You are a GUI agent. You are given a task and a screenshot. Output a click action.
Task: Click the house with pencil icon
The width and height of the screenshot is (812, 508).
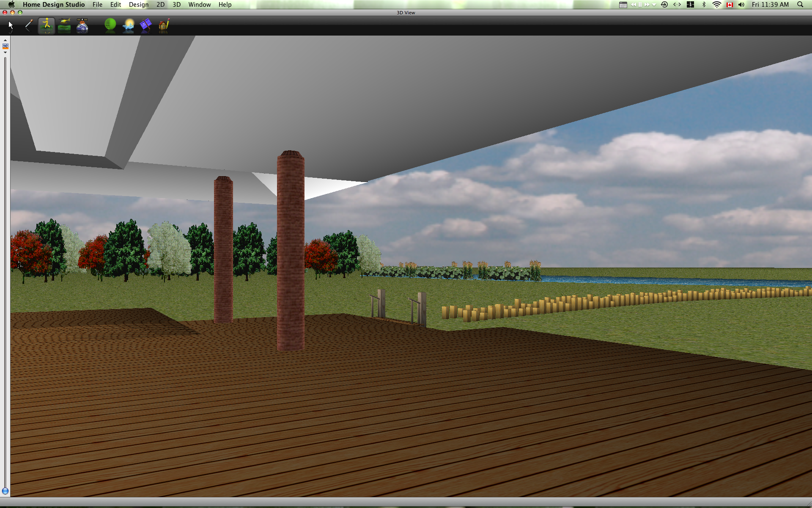164,25
